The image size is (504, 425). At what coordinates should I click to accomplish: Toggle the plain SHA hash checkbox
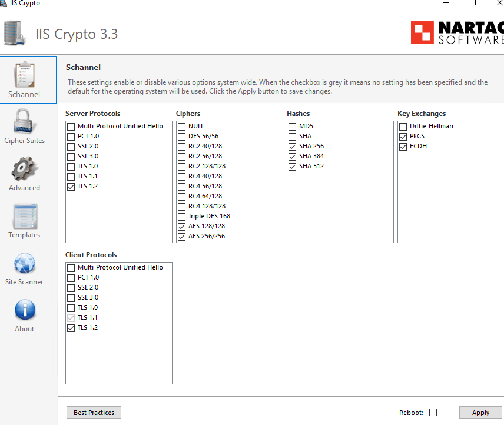pos(292,137)
